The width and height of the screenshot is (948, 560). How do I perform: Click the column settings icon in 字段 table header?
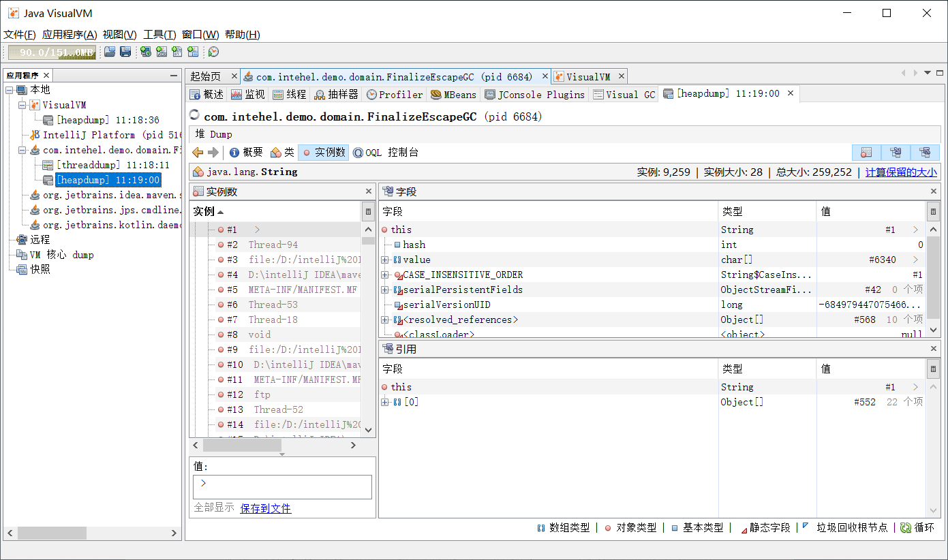933,211
